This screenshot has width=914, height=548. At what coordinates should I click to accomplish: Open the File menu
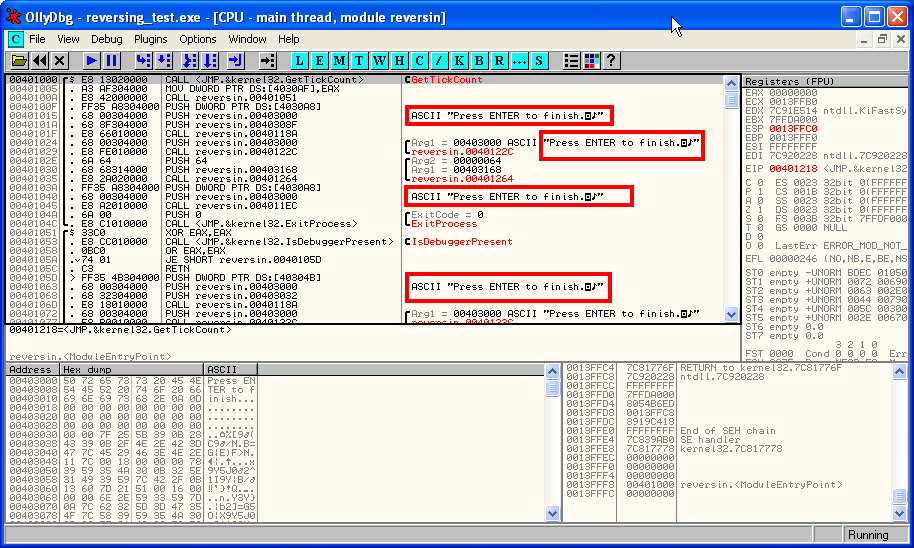37,39
